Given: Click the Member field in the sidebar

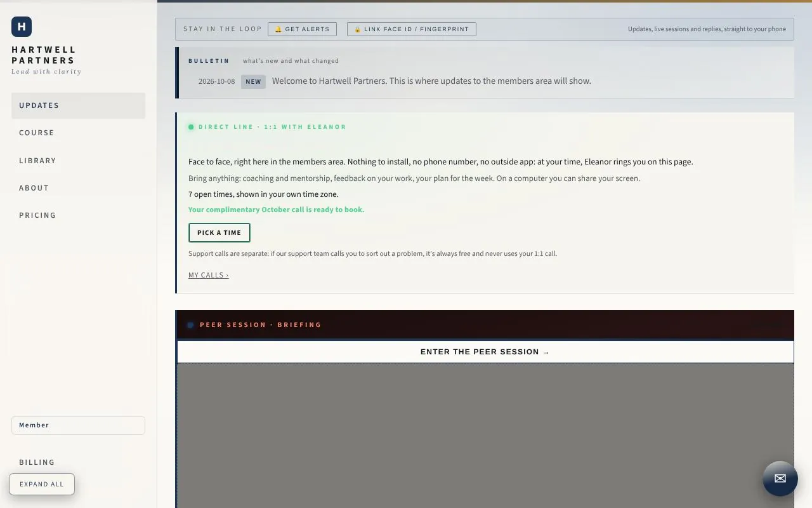Looking at the screenshot, I should (x=78, y=425).
